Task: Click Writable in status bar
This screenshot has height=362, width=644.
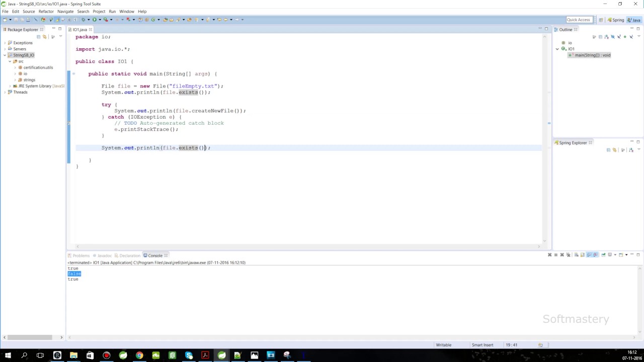Action: 443,345
